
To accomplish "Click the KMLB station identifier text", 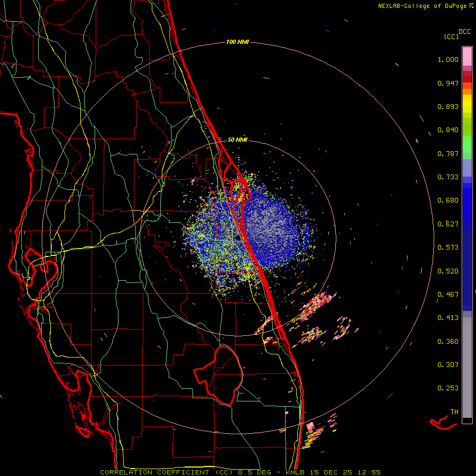I will 295,472.
